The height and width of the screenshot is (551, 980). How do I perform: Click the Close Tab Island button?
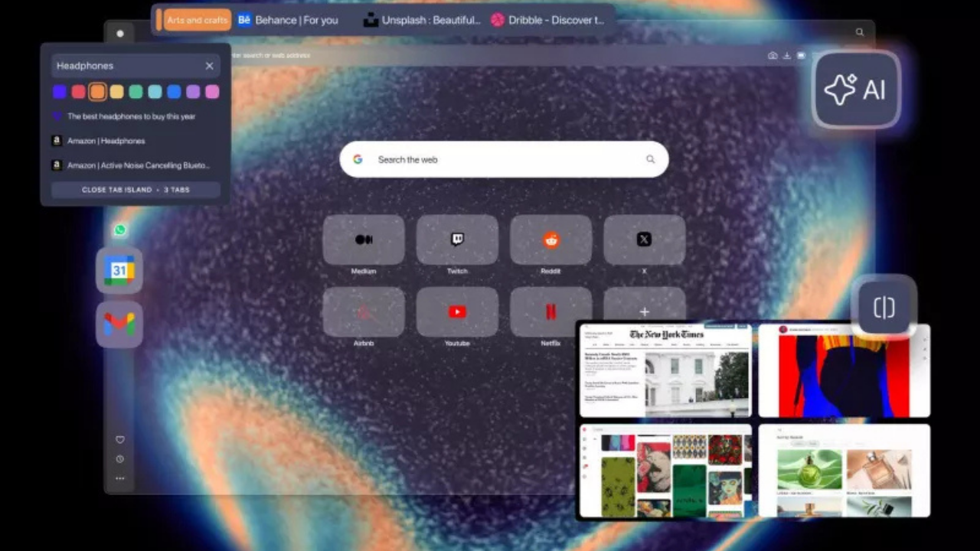tap(136, 190)
